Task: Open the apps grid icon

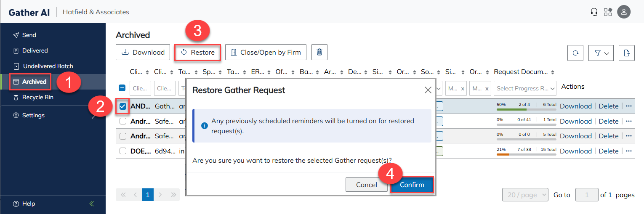Action: [x=608, y=12]
